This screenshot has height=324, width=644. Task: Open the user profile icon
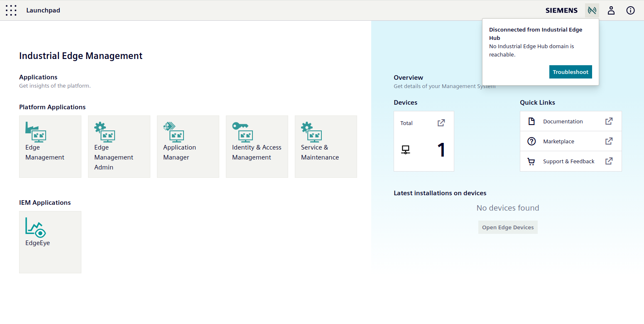coord(611,10)
